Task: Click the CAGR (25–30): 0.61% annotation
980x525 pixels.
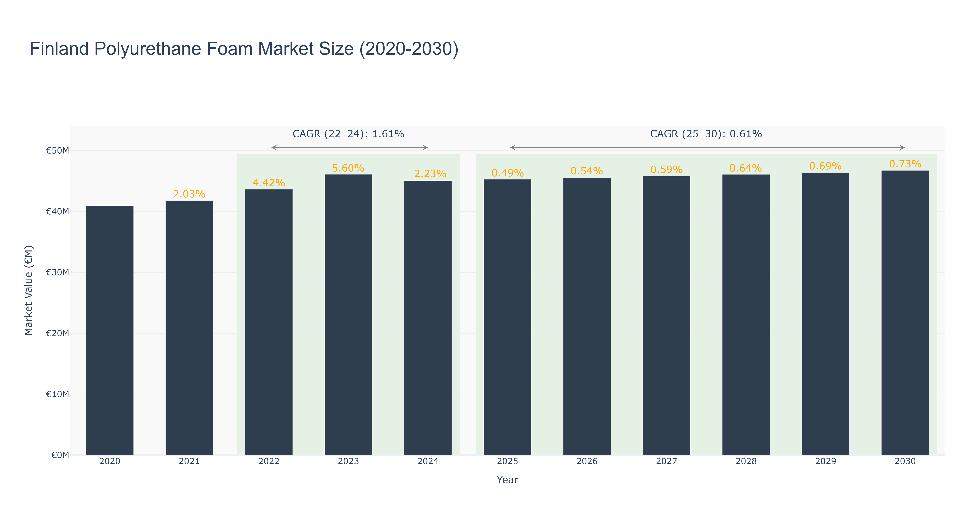Action: pyautogui.click(x=706, y=134)
